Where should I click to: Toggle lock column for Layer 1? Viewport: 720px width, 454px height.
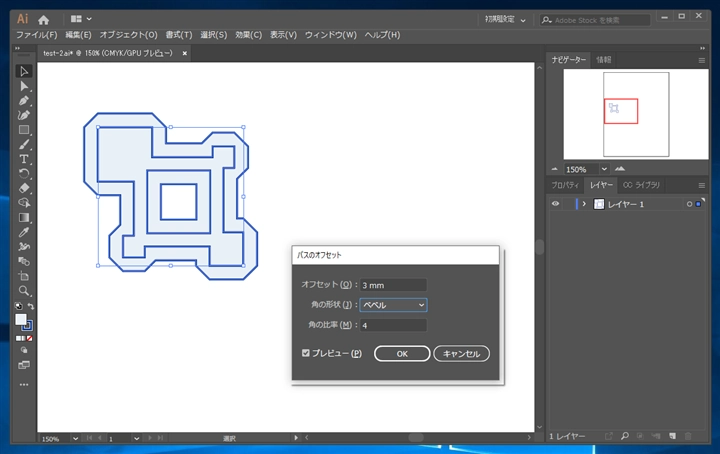click(568, 204)
